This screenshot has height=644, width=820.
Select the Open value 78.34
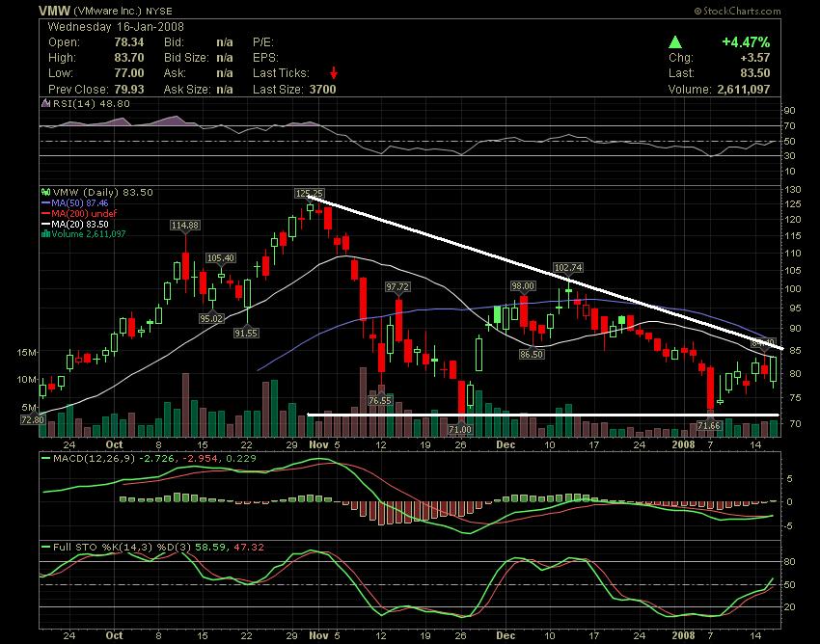[128, 42]
